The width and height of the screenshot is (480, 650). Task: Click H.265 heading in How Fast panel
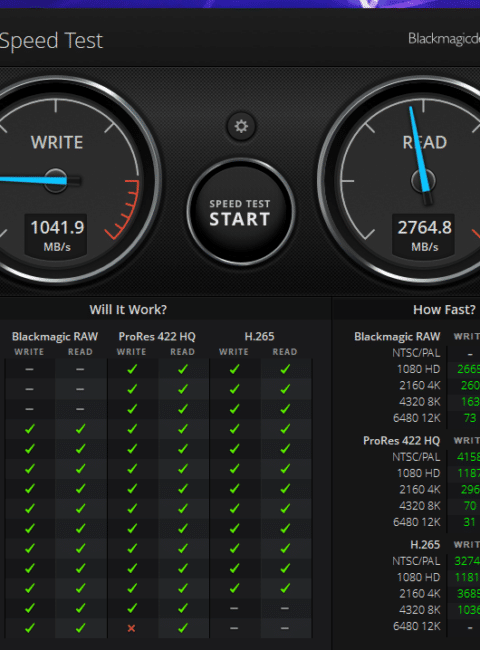[x=425, y=544]
